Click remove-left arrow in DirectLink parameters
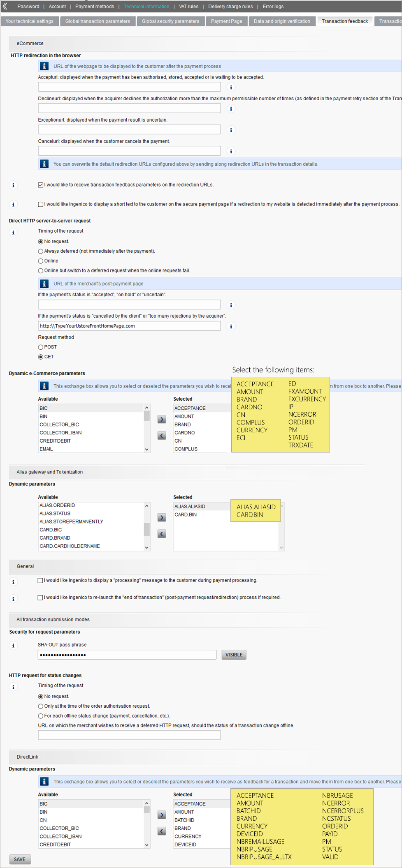The height and width of the screenshot is (868, 402). tap(162, 831)
